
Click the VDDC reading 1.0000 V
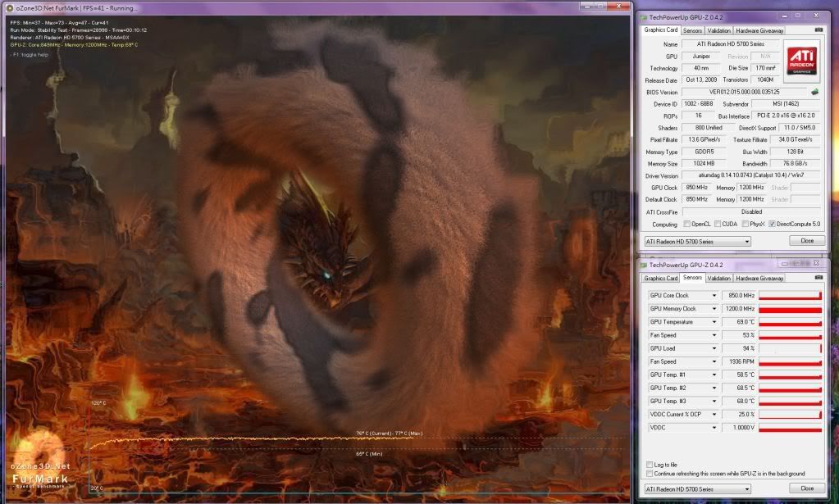(x=739, y=428)
